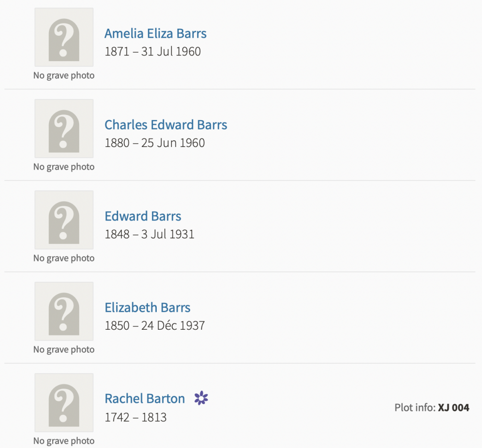Click the date 1850 – 24 Déc 1937
The width and height of the screenshot is (482, 448).
154,326
